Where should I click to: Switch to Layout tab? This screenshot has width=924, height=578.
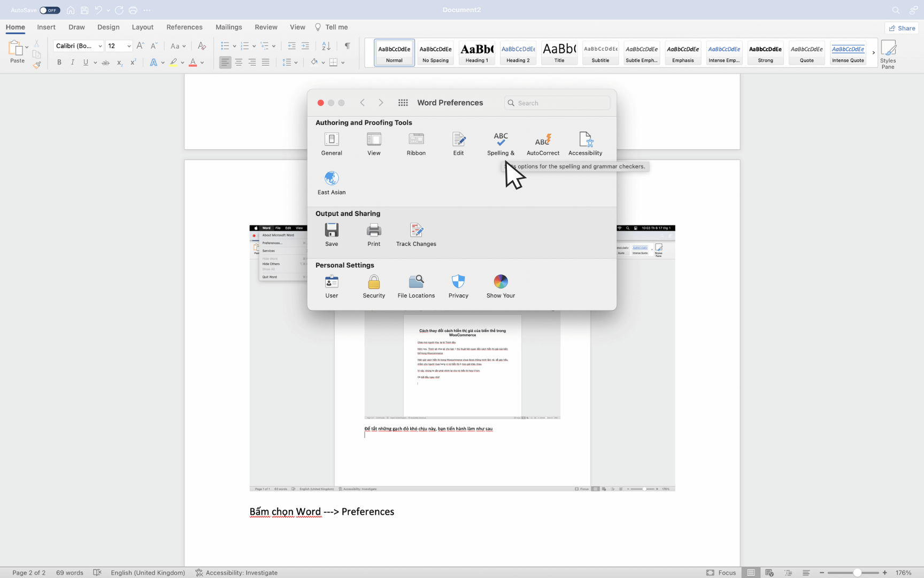coord(143,27)
